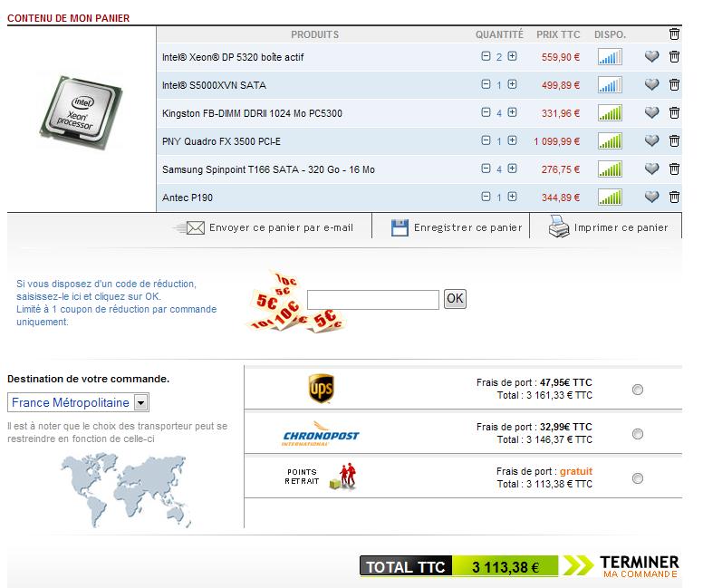703x588 pixels.
Task: Click heart icon for Kingston FB-DIMM
Action: [651, 112]
